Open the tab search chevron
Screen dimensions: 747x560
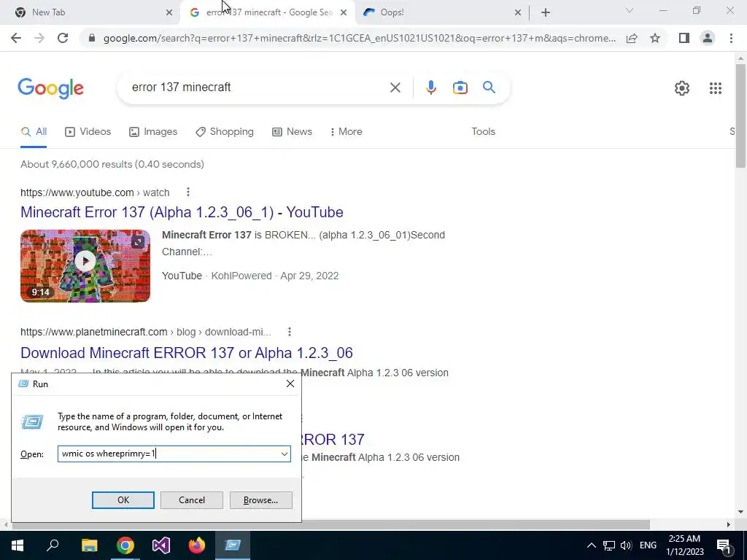click(629, 10)
